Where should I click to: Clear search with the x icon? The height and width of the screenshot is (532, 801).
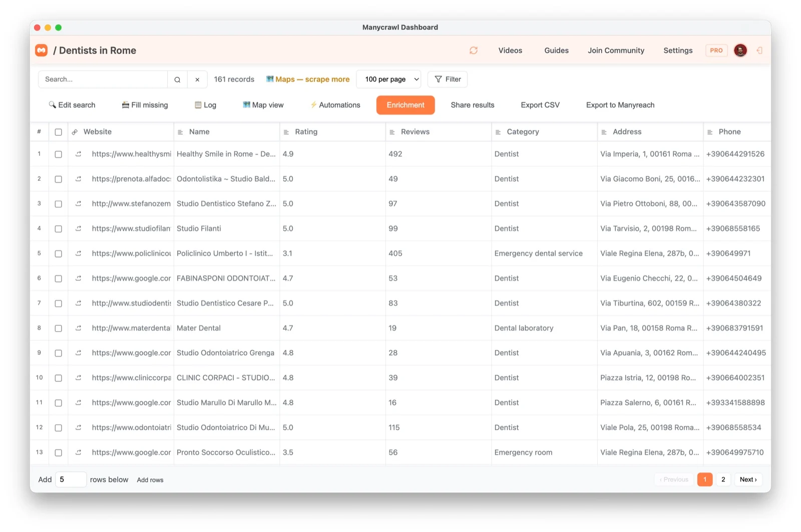[x=197, y=80]
